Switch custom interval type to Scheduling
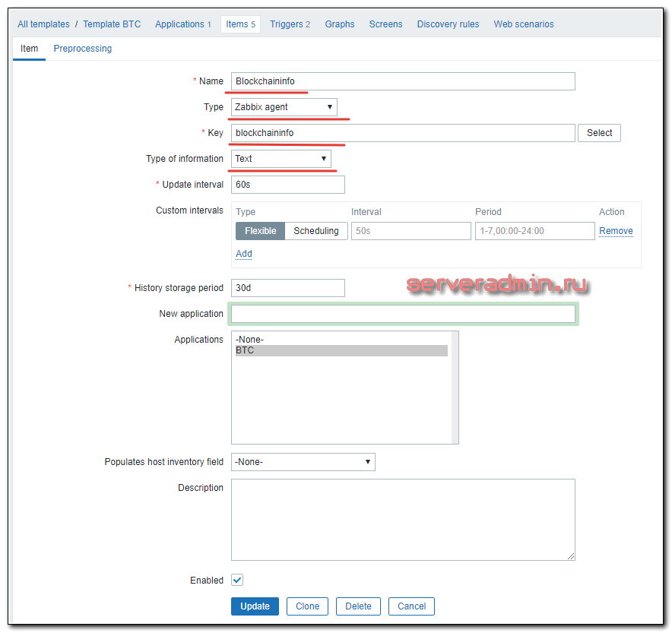The height and width of the screenshot is (633, 672). [x=316, y=230]
